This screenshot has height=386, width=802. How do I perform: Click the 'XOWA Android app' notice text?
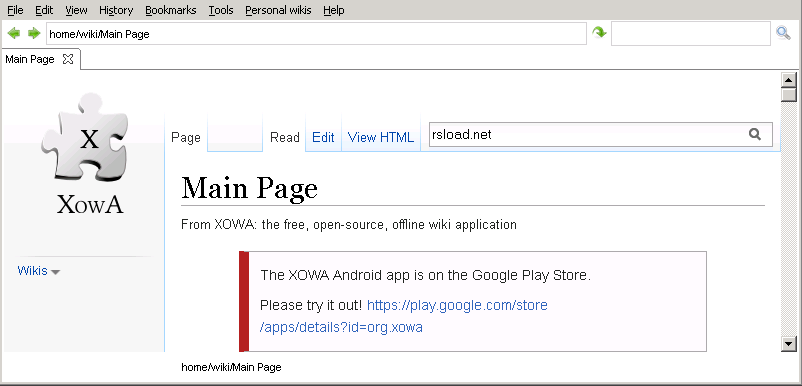pos(426,275)
